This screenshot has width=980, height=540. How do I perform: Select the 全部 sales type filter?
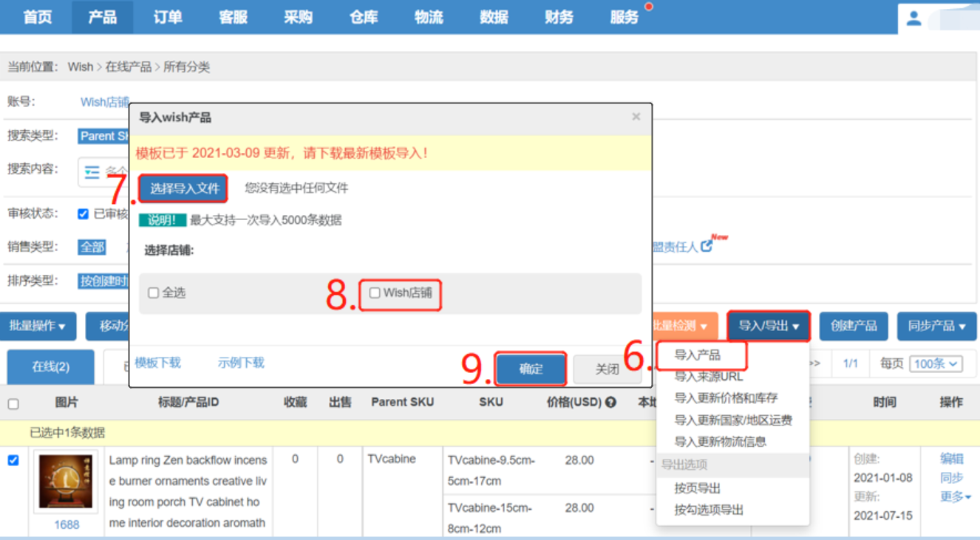point(92,247)
